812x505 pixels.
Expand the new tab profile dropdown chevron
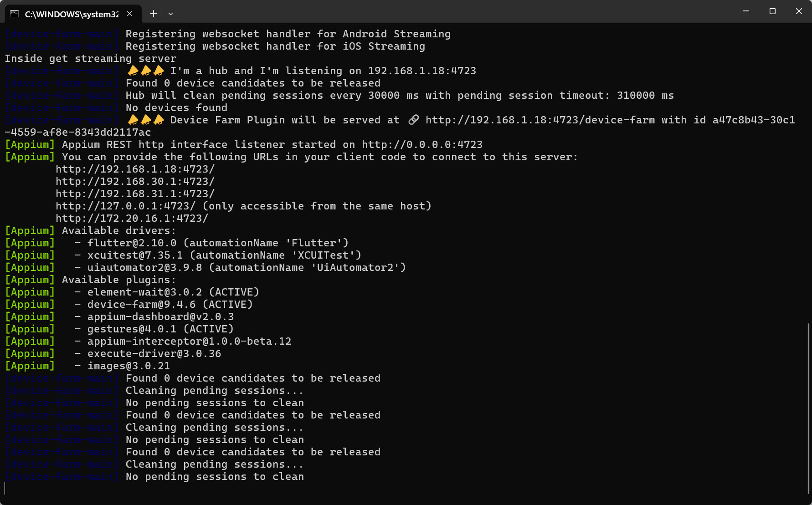170,14
